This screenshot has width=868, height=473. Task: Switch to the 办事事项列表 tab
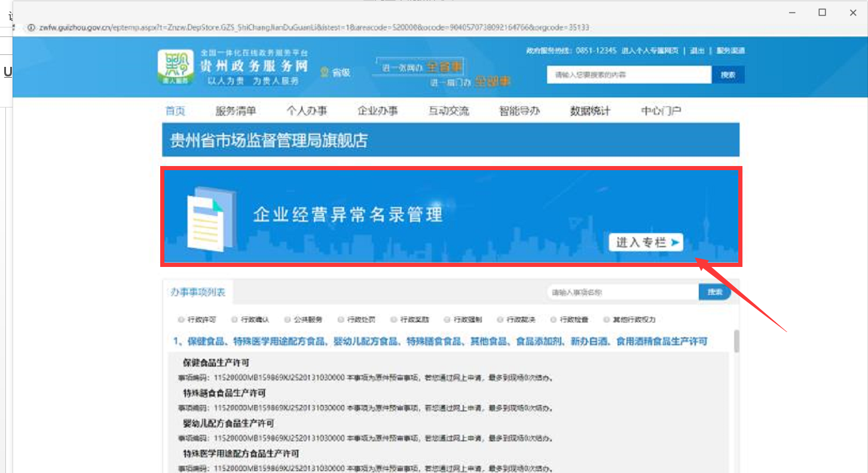pos(198,292)
